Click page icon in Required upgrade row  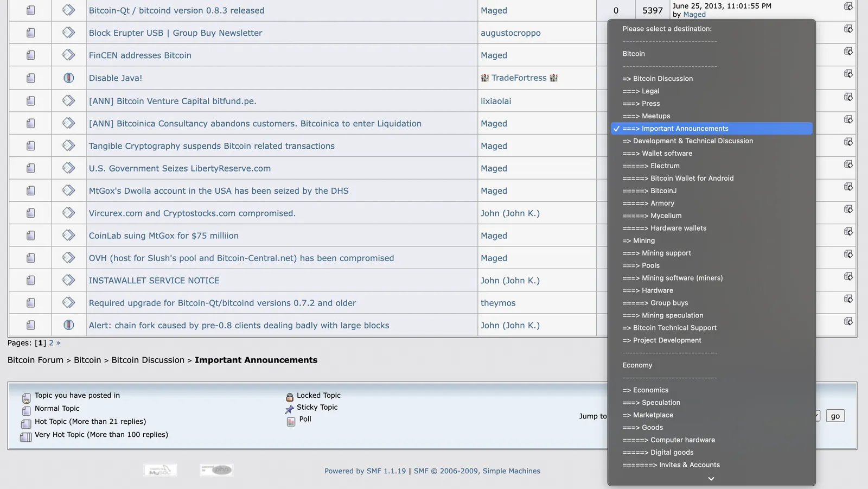[31, 303]
